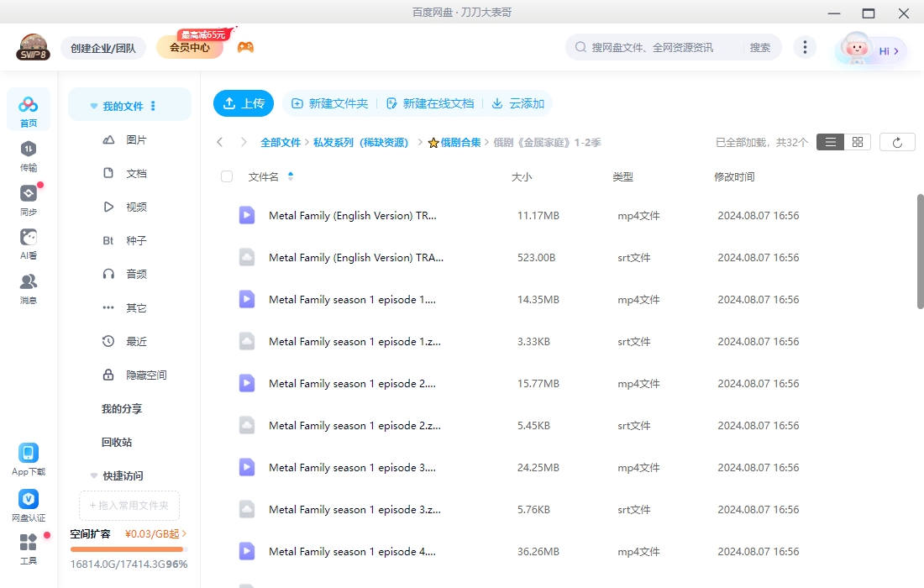Click the 36.26MB size cell
This screenshot has width=924, height=588.
(538, 552)
